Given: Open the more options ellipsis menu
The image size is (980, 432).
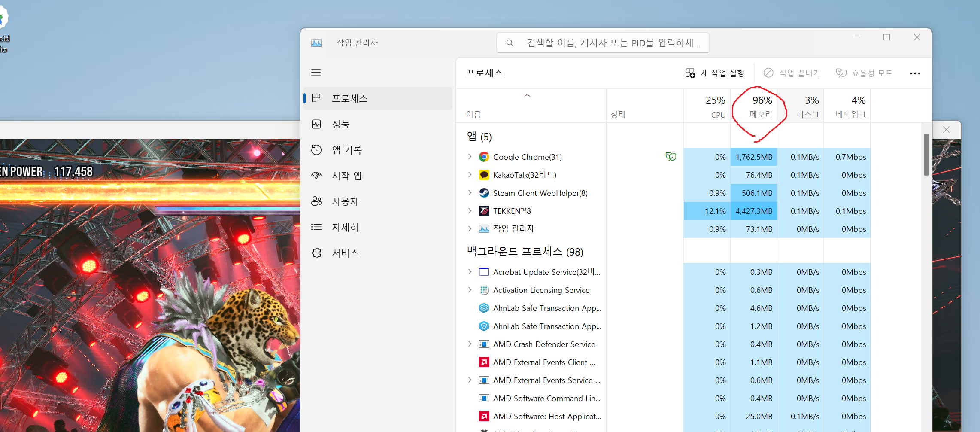Looking at the screenshot, I should point(915,73).
